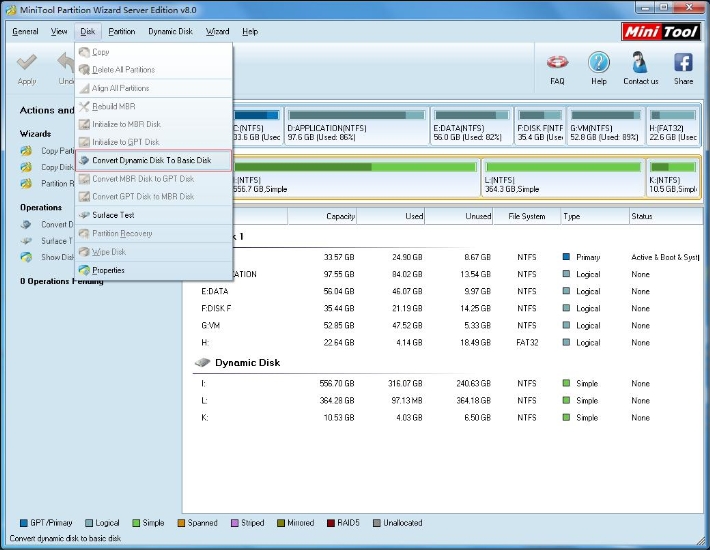Open the Wizard menu
Screen dimensions: 710x550
(x=217, y=32)
